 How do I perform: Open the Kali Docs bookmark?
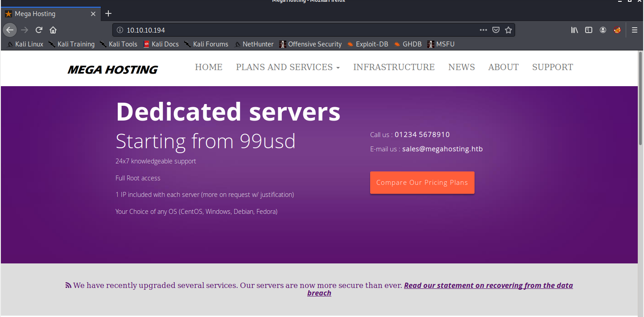[x=161, y=44]
